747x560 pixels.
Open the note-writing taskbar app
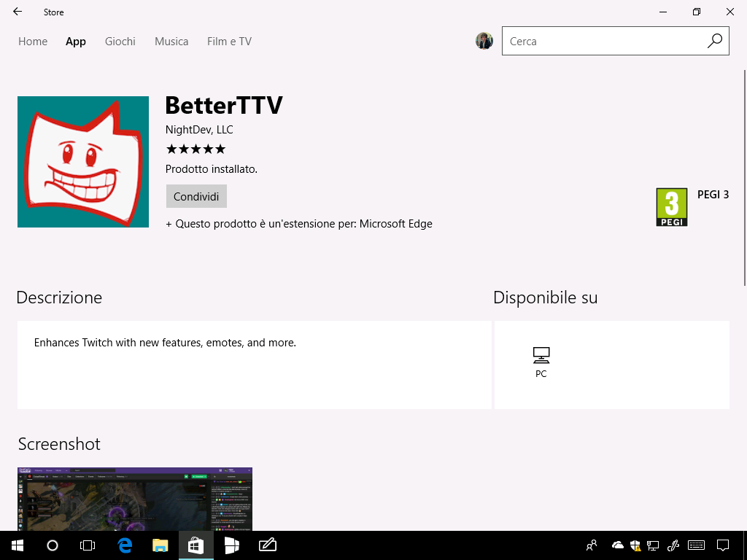click(267, 545)
